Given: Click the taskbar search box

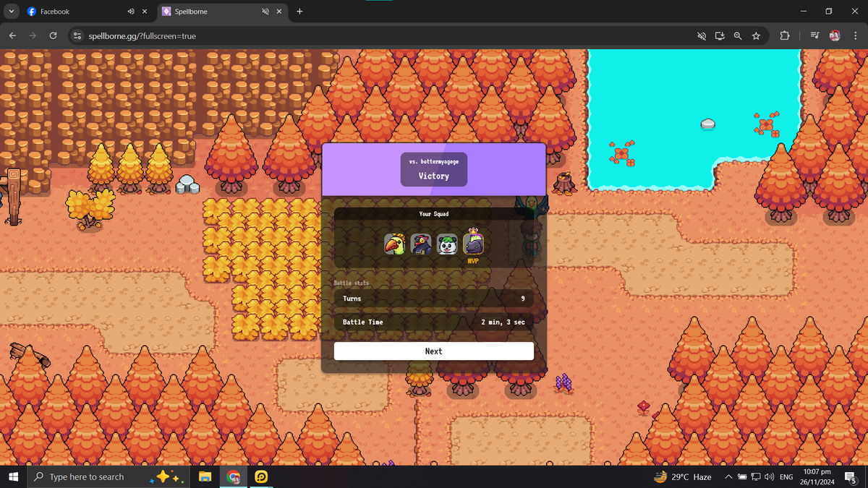Looking at the screenshot, I should click(109, 476).
